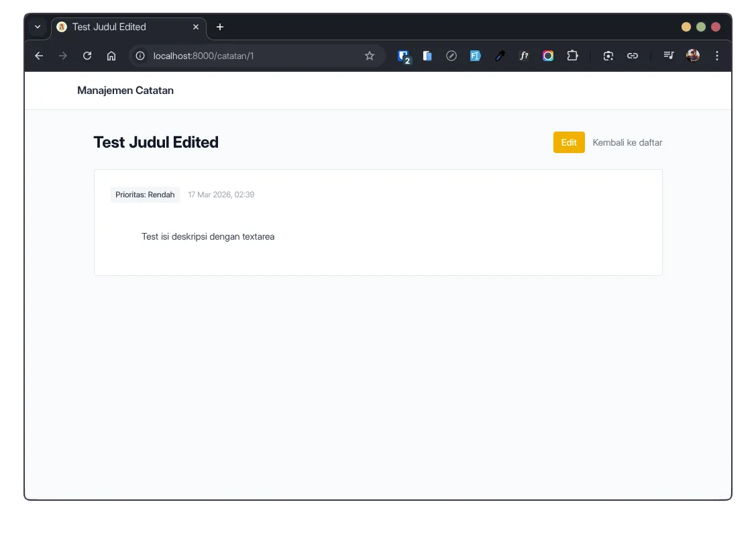Click the compass extension icon
Image resolution: width=756 pixels, height=535 pixels.
pos(451,56)
